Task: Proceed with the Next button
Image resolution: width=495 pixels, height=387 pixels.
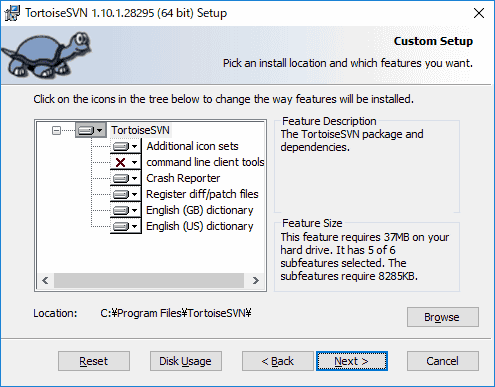Action: click(x=352, y=361)
